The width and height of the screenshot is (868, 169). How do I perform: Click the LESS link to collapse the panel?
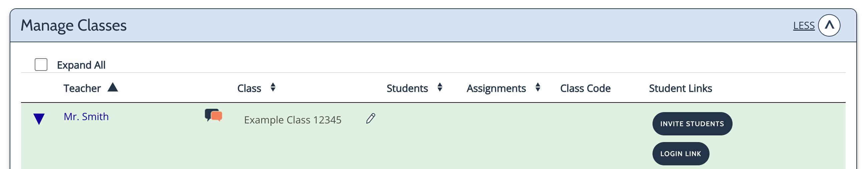(x=804, y=26)
